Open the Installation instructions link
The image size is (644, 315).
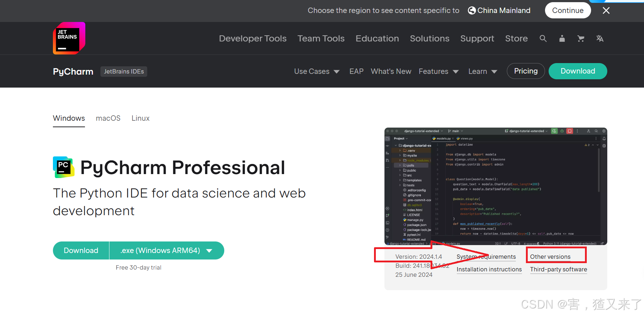pyautogui.click(x=489, y=269)
